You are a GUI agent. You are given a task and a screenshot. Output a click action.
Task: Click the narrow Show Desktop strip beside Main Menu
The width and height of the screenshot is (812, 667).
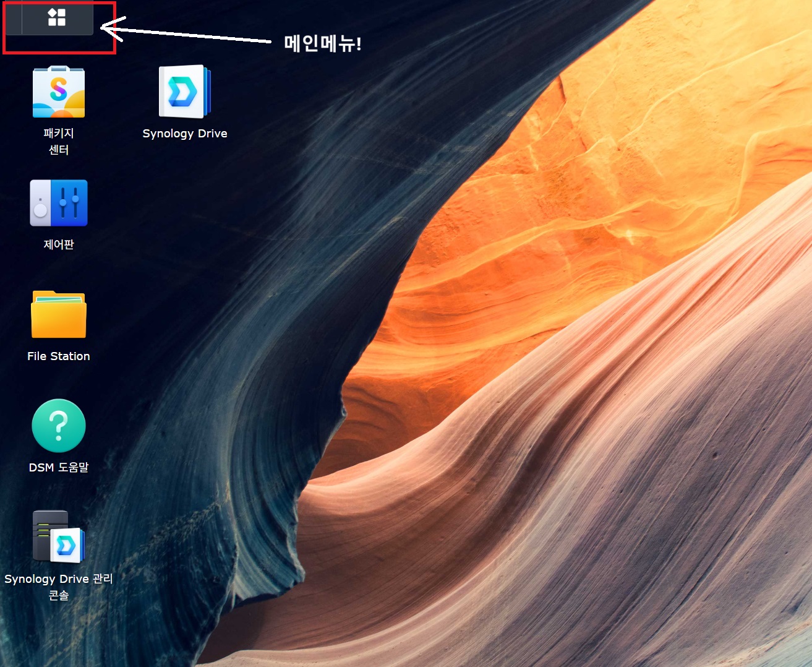point(13,18)
